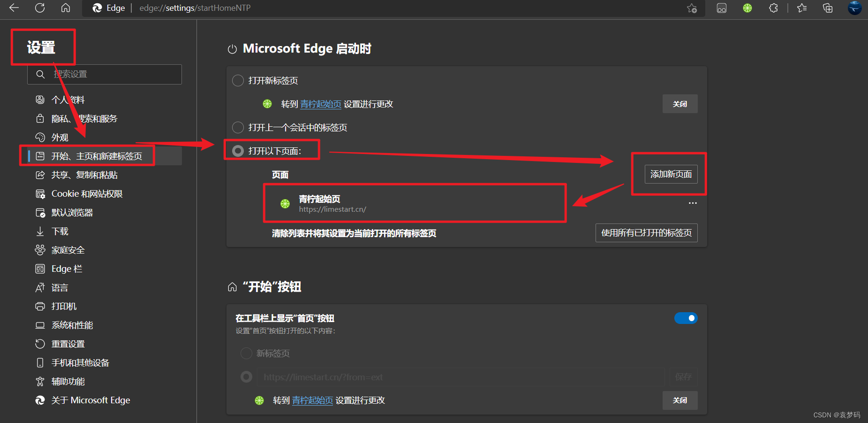Select the 打开新标签页 radio button
The width and height of the screenshot is (868, 423).
point(238,80)
